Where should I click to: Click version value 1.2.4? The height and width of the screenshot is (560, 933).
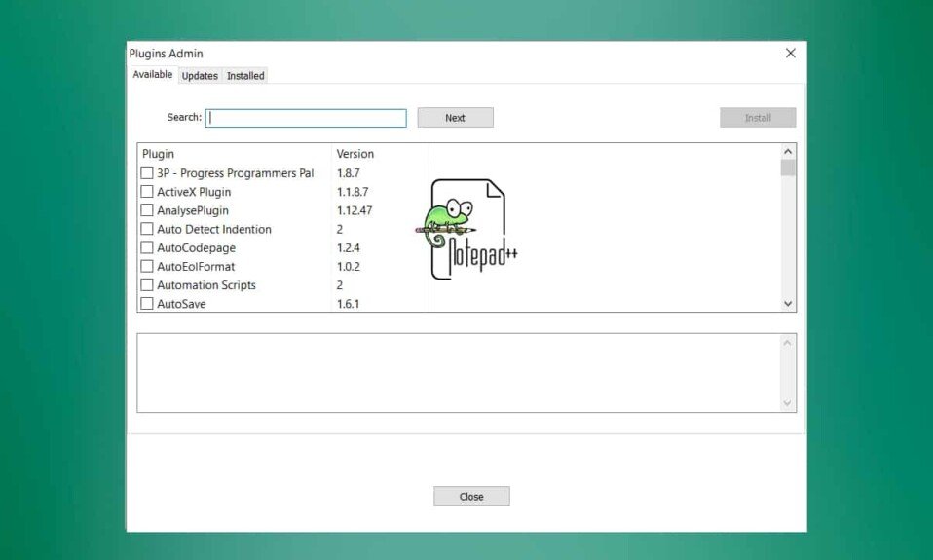pyautogui.click(x=348, y=247)
